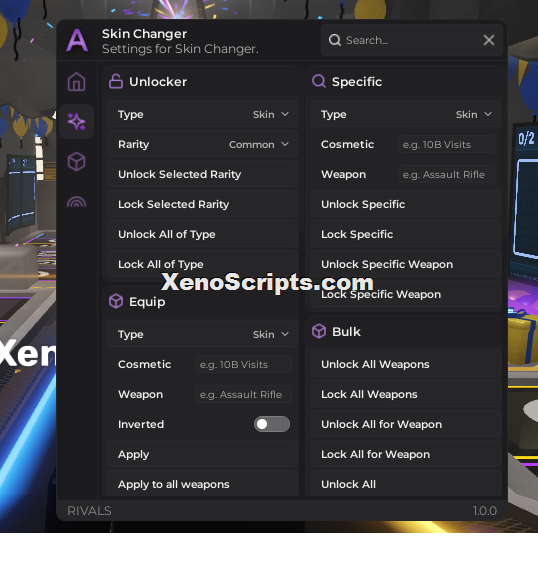Image resolution: width=538 pixels, height=563 pixels.
Task: Click Lock Specific button
Action: (x=405, y=234)
